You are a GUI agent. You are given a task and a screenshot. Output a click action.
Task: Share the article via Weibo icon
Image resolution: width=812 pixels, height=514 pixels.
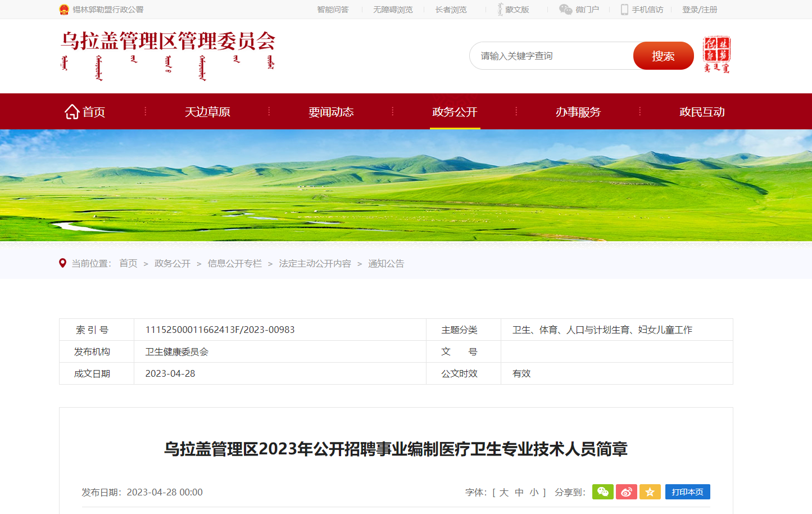tap(627, 492)
